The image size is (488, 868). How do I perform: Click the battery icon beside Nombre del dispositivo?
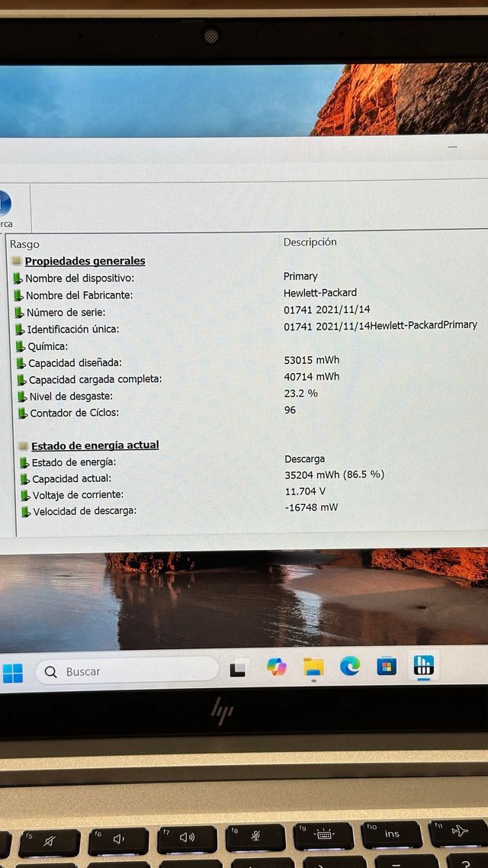pyautogui.click(x=18, y=278)
